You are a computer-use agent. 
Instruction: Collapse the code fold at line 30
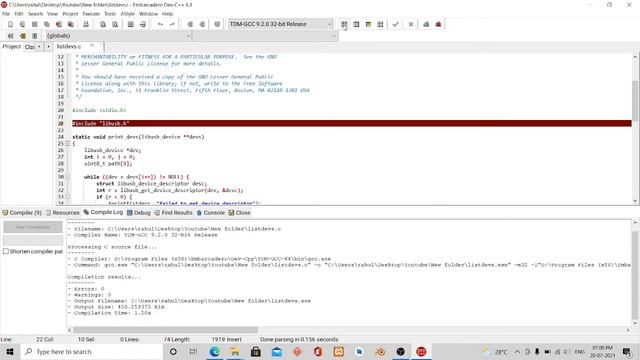[x=68, y=177]
